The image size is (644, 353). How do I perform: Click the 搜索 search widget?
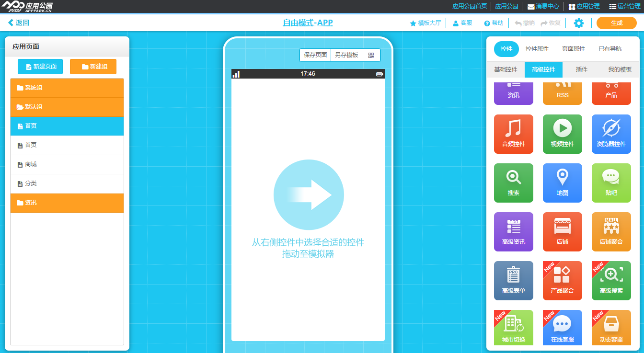[513, 183]
